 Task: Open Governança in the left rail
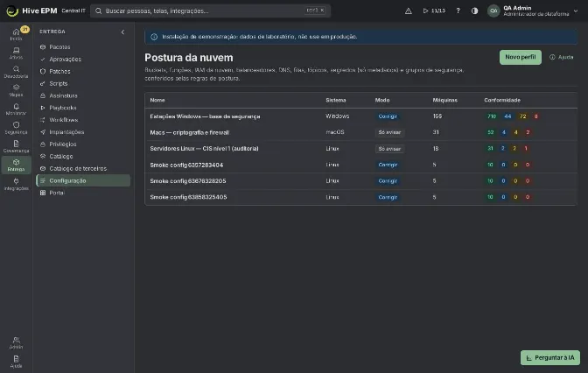click(16, 147)
